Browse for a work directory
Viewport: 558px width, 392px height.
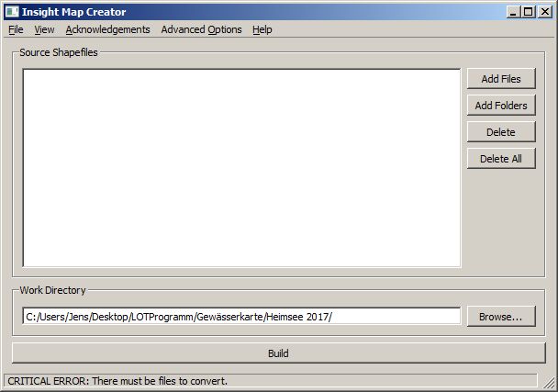(x=500, y=316)
